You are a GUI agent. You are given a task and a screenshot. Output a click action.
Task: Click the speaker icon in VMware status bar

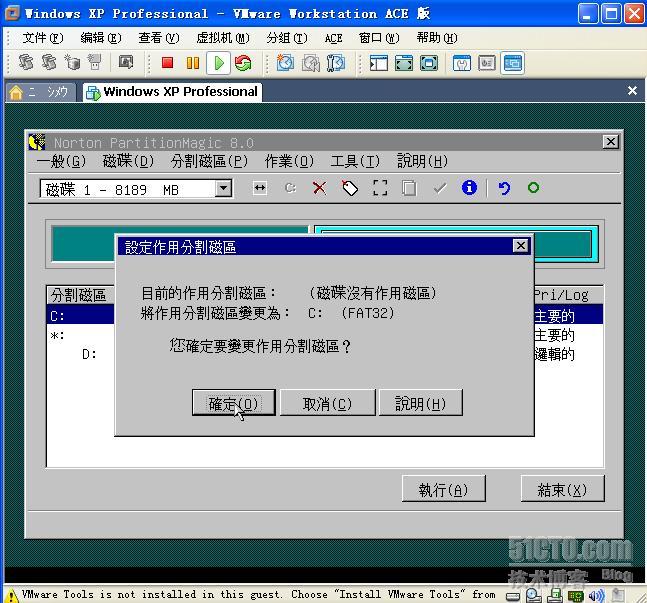click(x=596, y=596)
